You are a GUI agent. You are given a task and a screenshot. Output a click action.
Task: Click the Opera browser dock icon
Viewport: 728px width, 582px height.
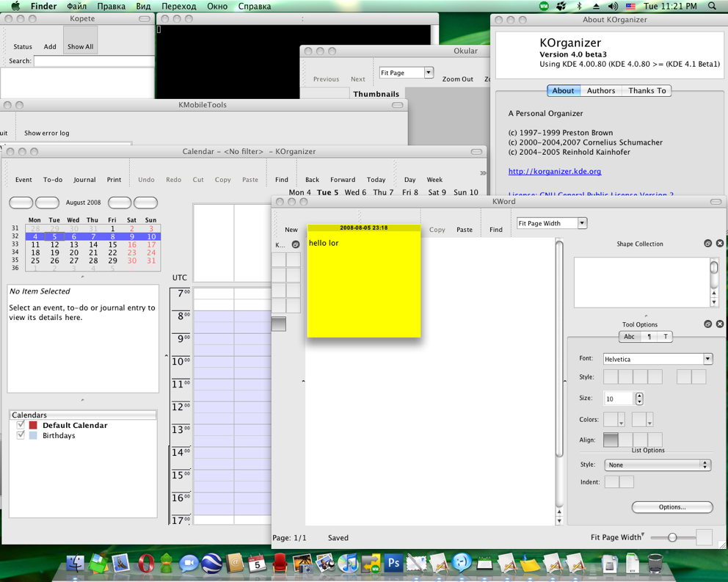(x=145, y=564)
